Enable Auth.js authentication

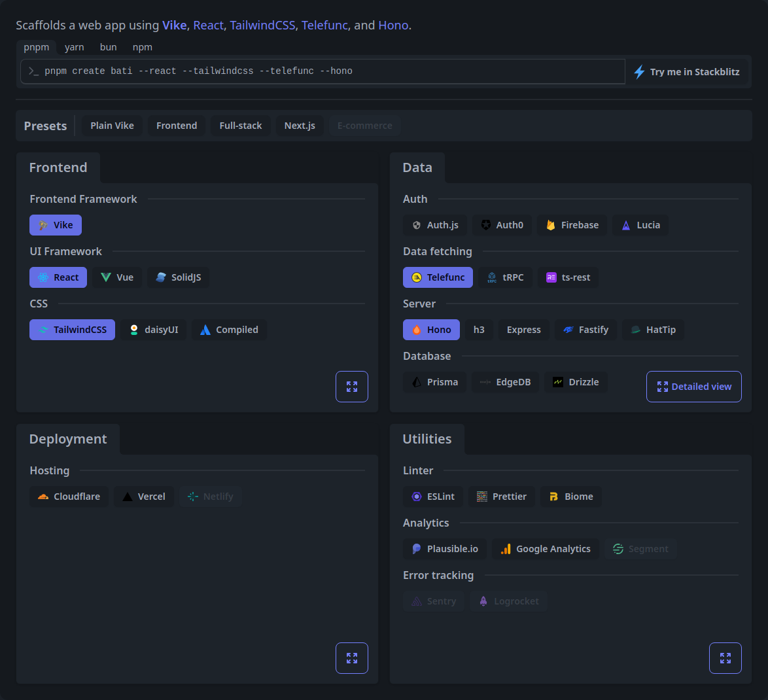tap(435, 225)
